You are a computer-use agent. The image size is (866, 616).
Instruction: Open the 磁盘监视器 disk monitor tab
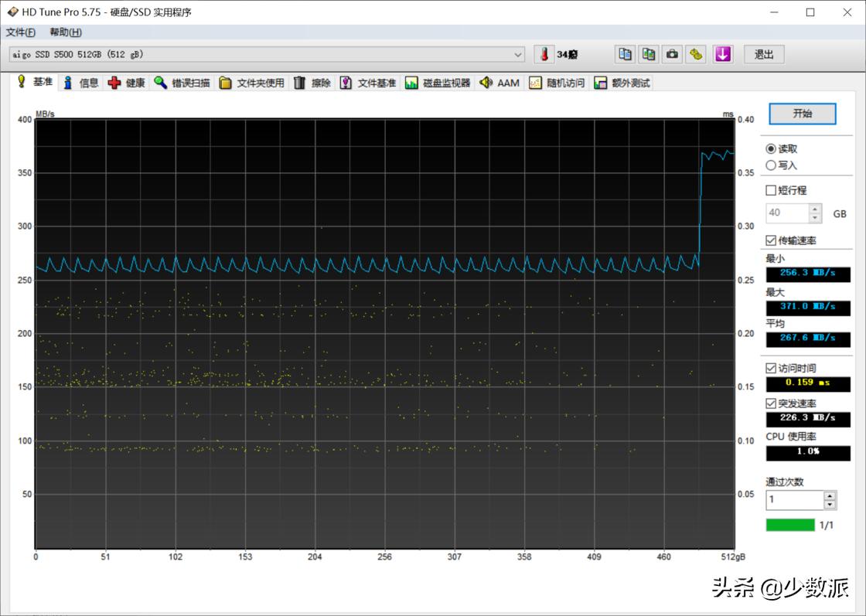438,83
